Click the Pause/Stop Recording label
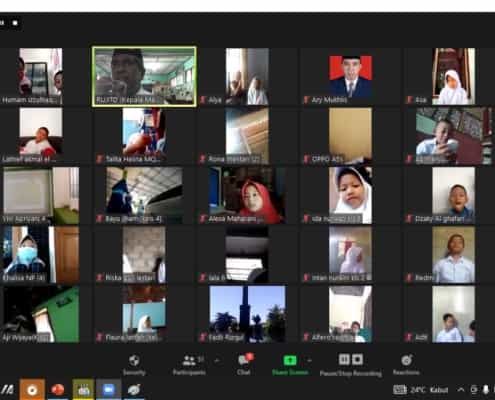This screenshot has width=495, height=400. (x=351, y=373)
